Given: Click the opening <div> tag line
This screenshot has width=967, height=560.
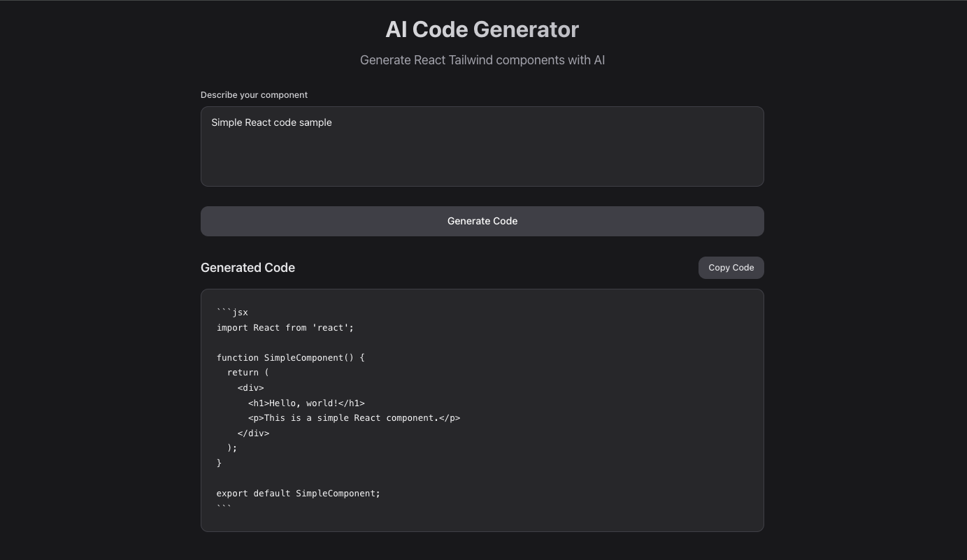Looking at the screenshot, I should click(251, 388).
